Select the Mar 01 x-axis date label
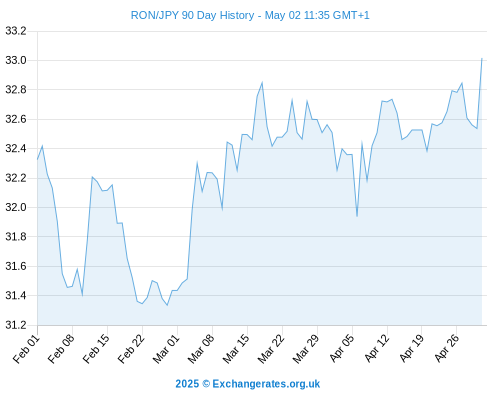This screenshot has height=400, width=495. [166, 348]
